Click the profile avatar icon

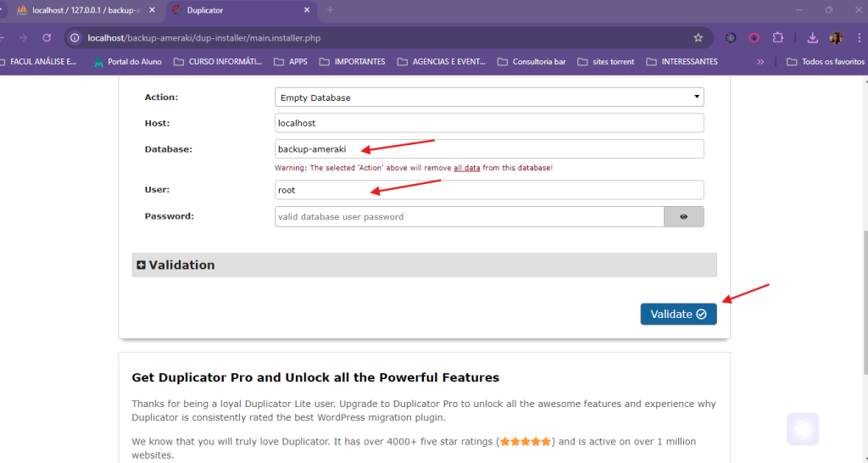tap(836, 38)
